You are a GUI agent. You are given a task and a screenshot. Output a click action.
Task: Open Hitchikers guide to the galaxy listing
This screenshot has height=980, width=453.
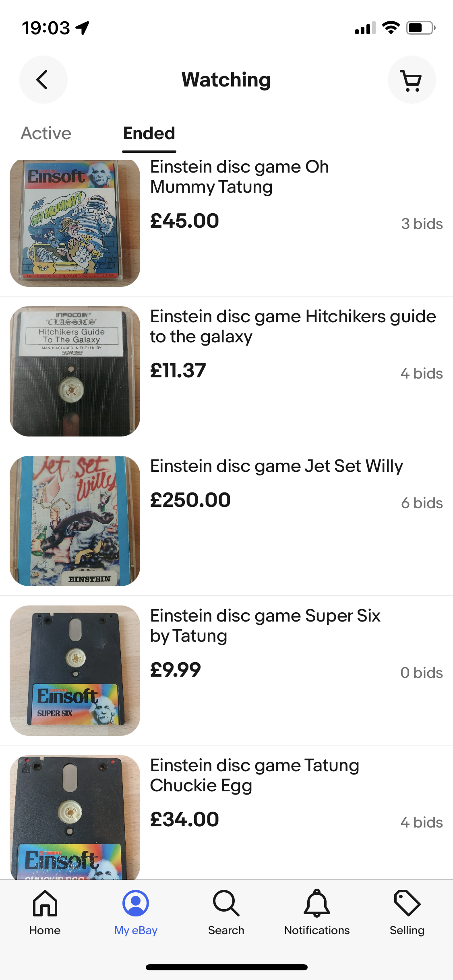(293, 326)
